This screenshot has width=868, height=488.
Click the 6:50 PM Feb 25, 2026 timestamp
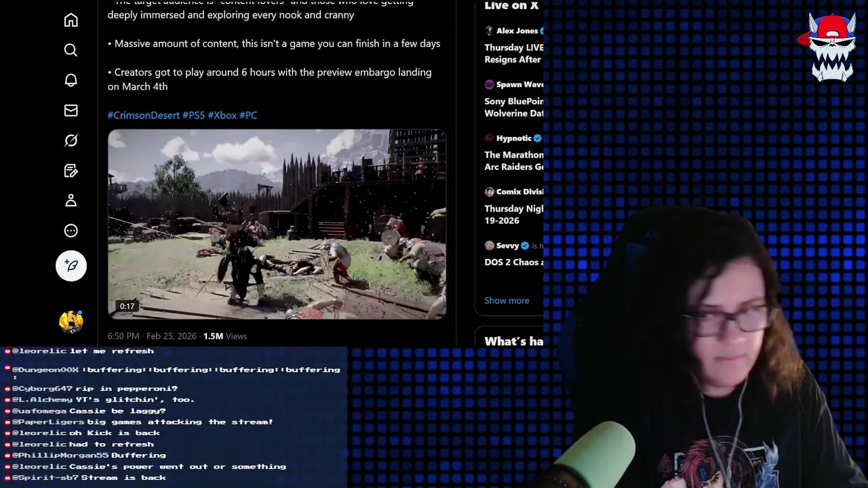pos(152,336)
